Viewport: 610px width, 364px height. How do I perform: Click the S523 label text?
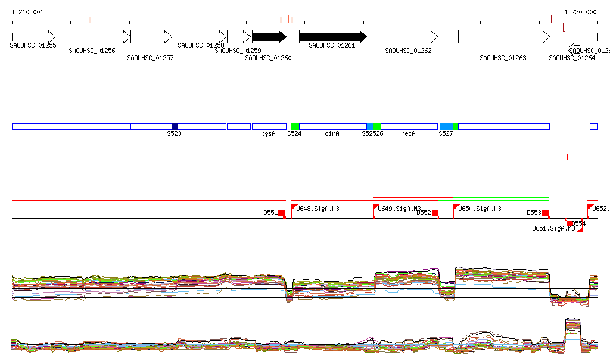[x=175, y=134]
